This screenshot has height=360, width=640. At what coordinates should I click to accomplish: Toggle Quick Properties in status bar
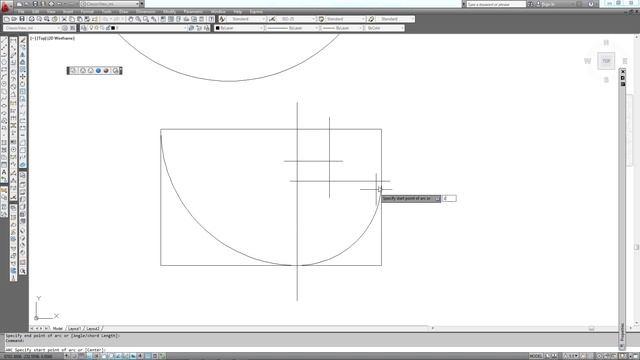point(155,356)
